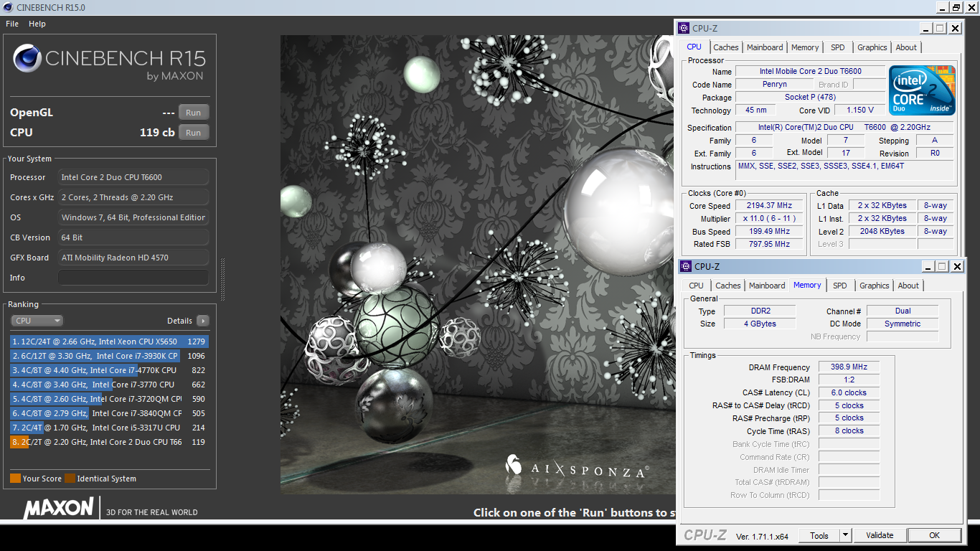This screenshot has width=980, height=551.
Task: Select the Xeon CPU X5650 ranking row
Action: click(x=108, y=342)
